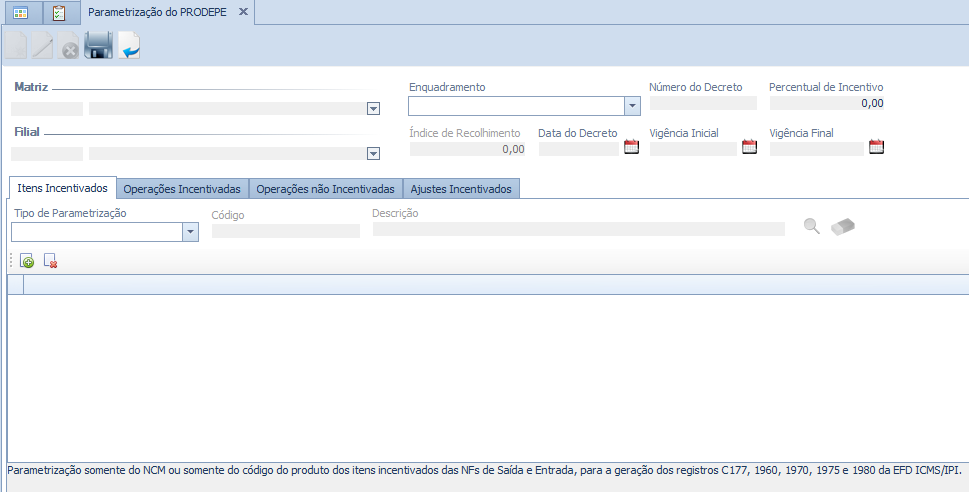
Task: Switch to Parametrização do PRODEPE tab
Action: 157,12
